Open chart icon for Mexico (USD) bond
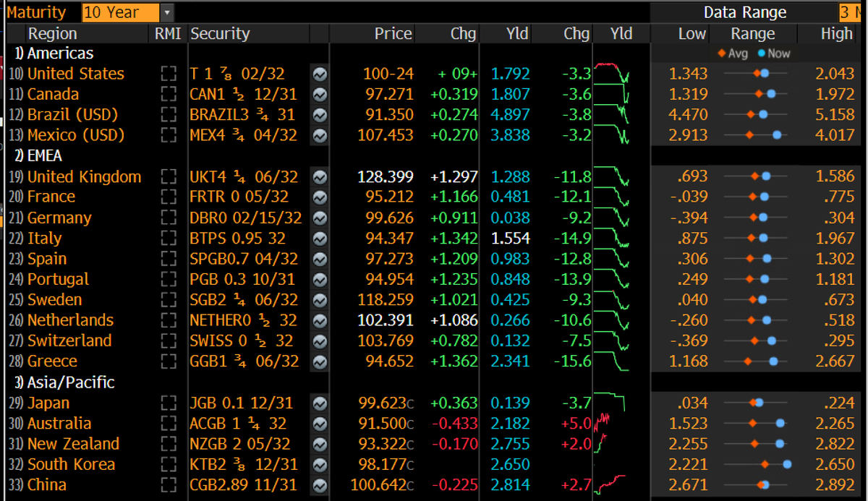Screen dimensions: 868x501 (319, 135)
